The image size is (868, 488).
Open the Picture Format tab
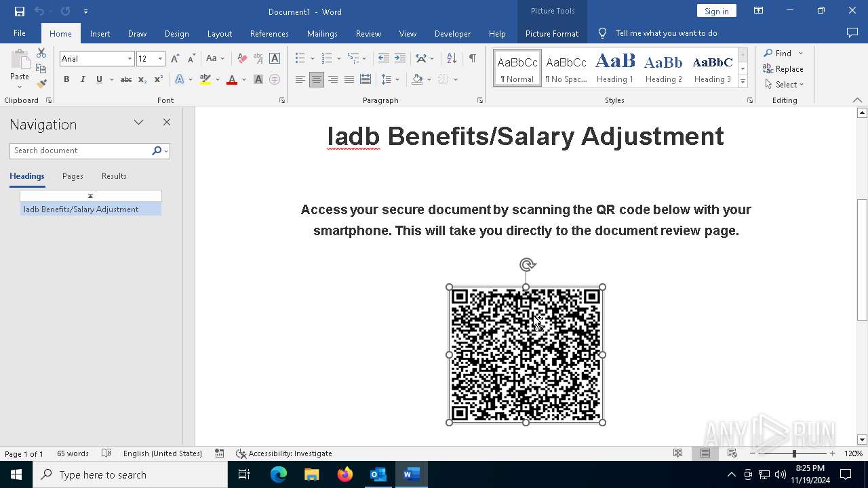[552, 33]
